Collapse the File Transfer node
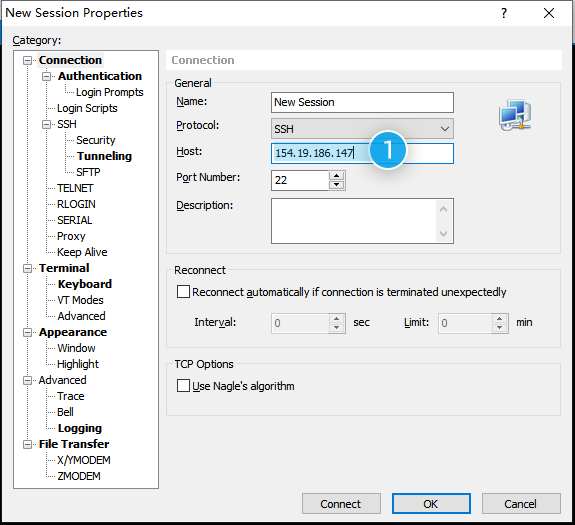 tap(28, 445)
